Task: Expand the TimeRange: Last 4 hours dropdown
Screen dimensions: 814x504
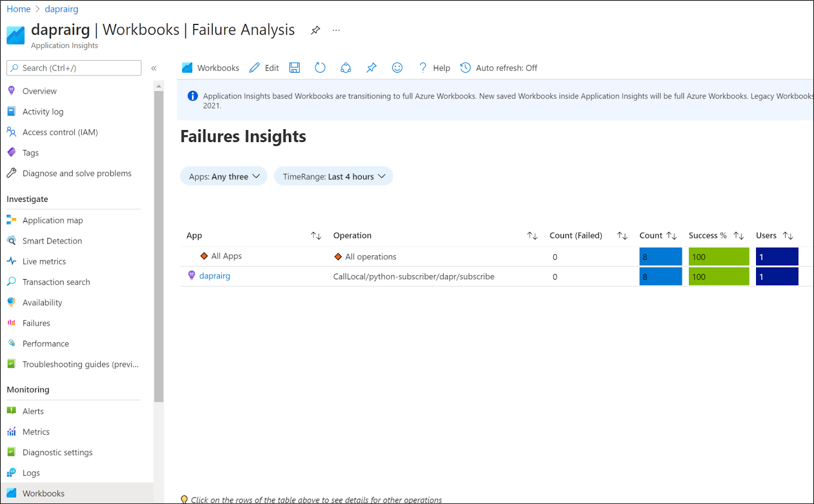Action: click(333, 176)
